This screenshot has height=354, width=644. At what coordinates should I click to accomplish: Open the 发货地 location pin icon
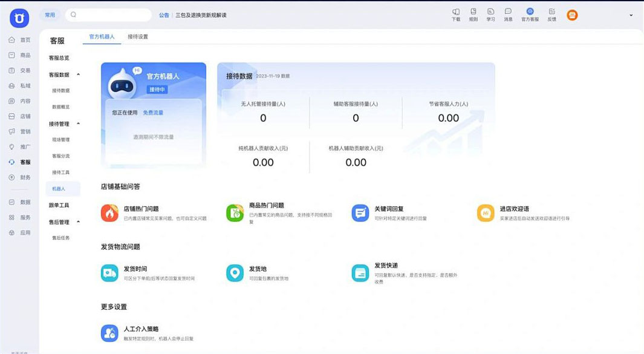pyautogui.click(x=235, y=273)
